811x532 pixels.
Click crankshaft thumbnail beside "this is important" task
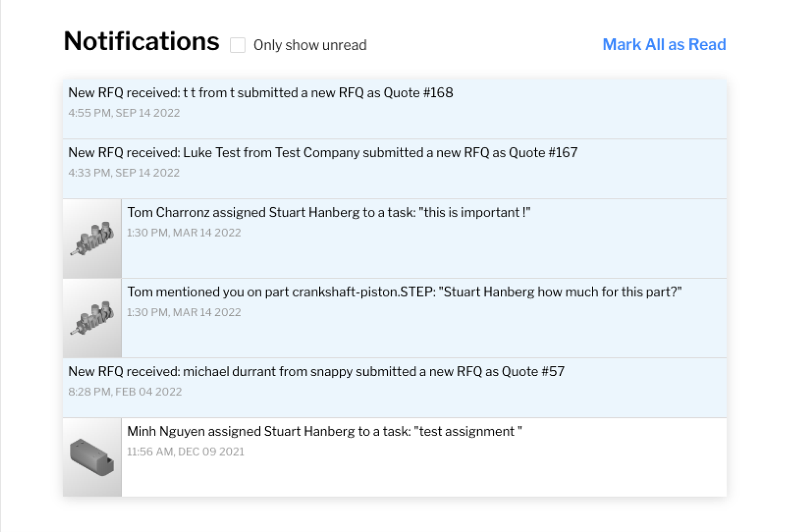tap(92, 238)
